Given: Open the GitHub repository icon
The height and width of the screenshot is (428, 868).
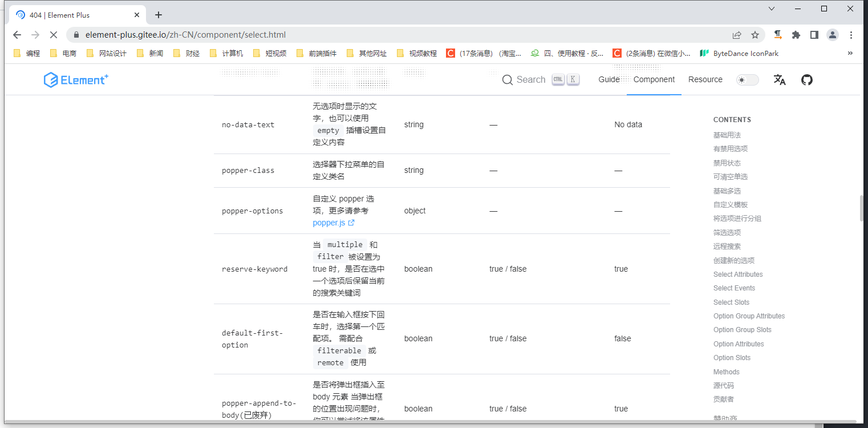Looking at the screenshot, I should [x=806, y=80].
